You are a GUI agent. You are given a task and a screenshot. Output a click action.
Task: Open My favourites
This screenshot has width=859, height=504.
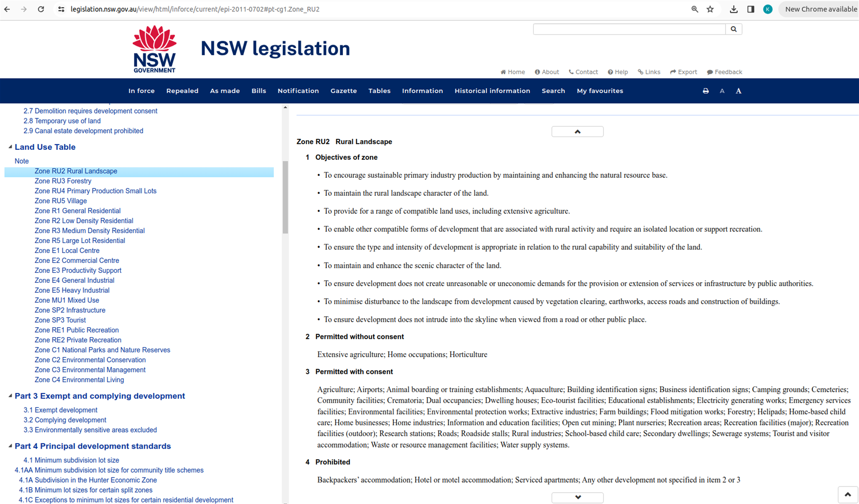pyautogui.click(x=600, y=91)
